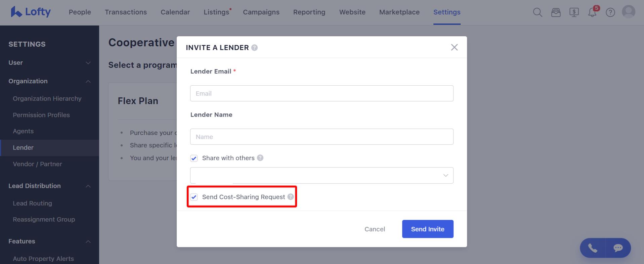This screenshot has height=264, width=644.
Task: Open the inbox tray icon
Action: (556, 12)
